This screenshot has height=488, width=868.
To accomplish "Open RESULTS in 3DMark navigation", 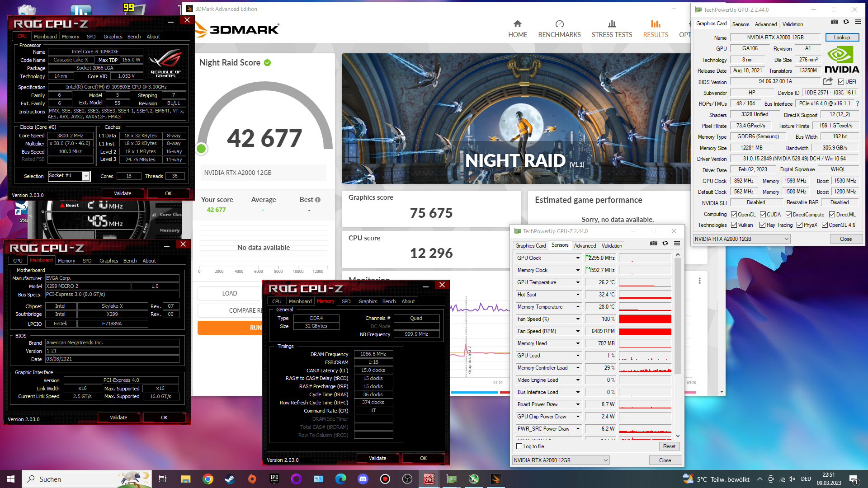I will click(x=656, y=29).
